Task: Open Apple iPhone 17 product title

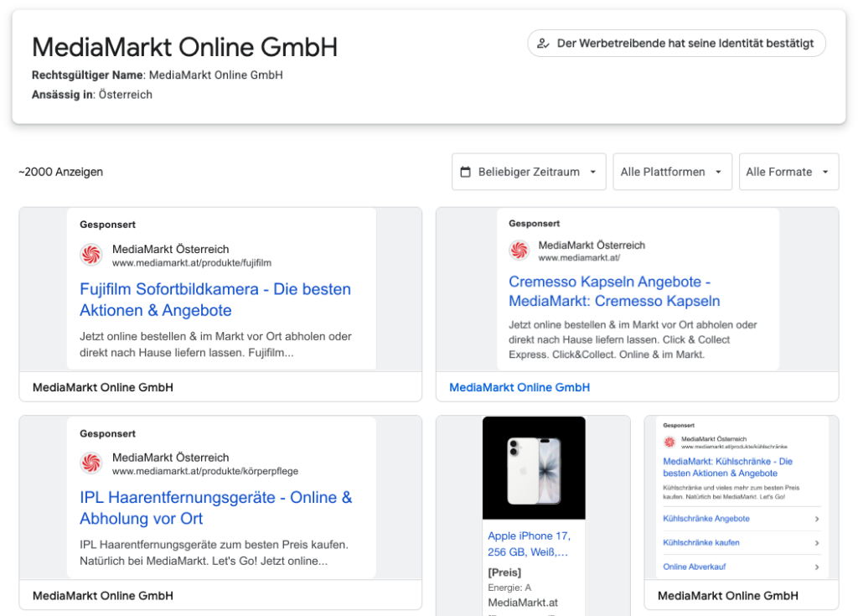Action: (529, 544)
